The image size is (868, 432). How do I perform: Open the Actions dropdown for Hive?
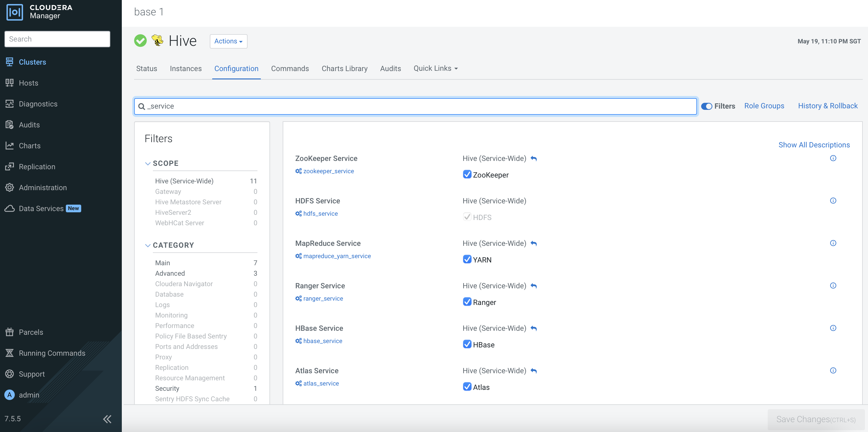coord(229,41)
